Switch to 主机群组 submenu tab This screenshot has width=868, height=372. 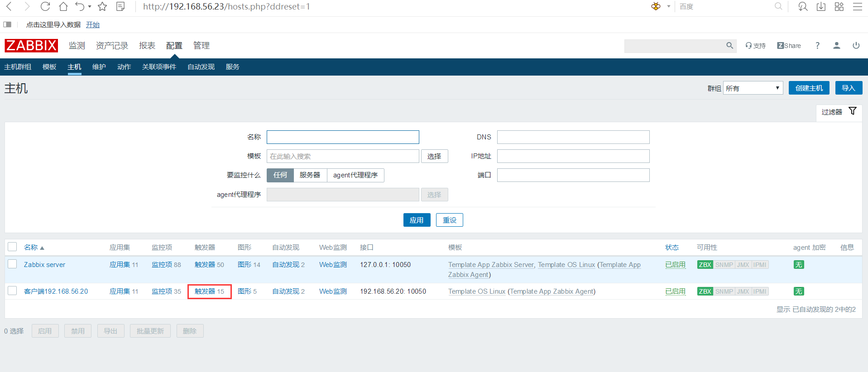18,67
